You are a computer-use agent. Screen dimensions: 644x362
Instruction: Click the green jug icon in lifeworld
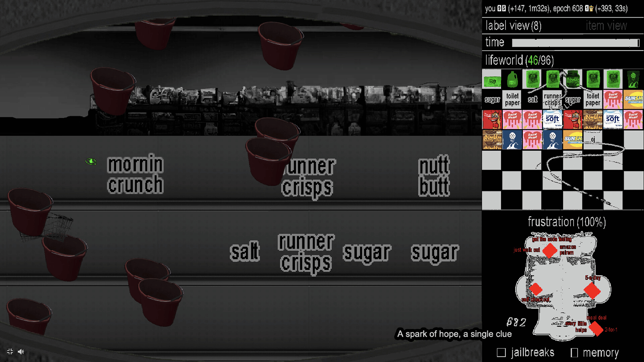512,79
